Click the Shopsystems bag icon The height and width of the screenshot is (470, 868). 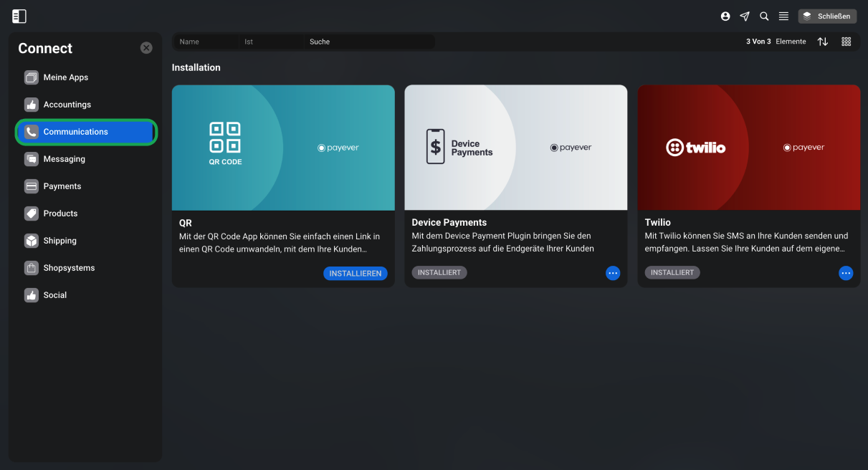click(32, 268)
